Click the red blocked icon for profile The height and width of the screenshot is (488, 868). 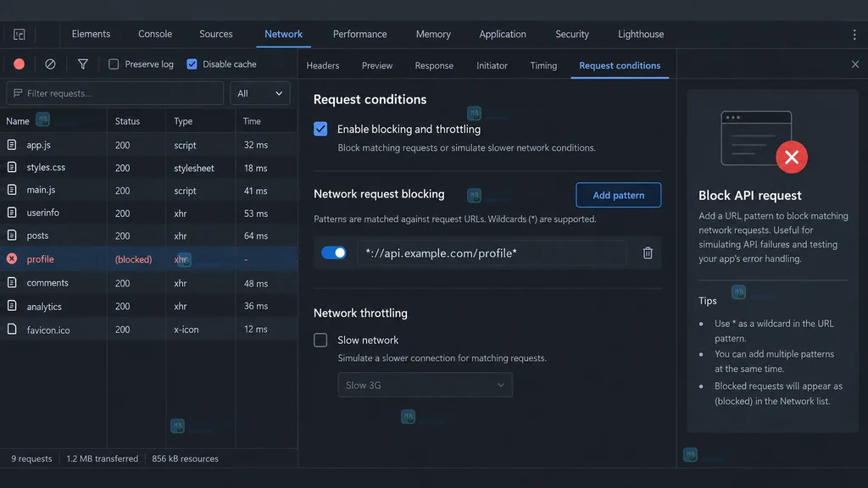pos(12,258)
